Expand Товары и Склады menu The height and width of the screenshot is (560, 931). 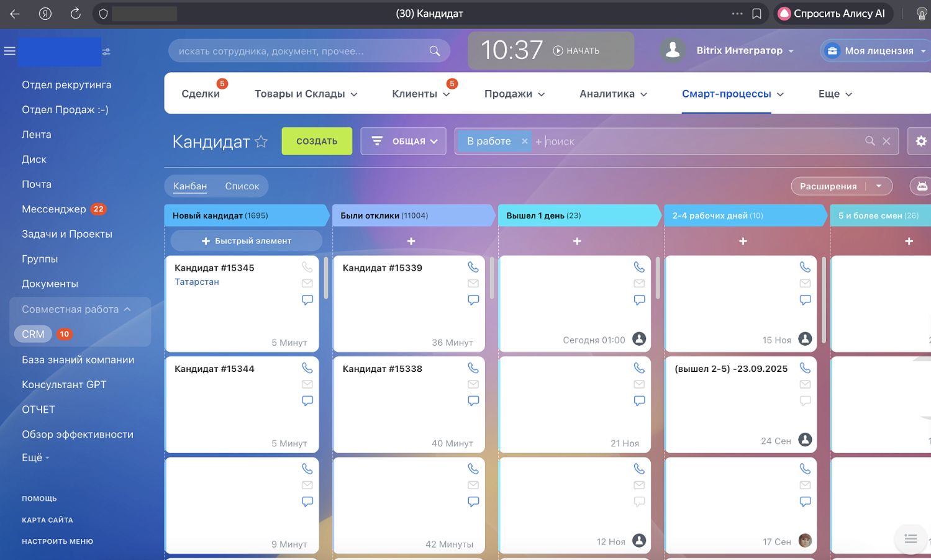click(x=306, y=94)
